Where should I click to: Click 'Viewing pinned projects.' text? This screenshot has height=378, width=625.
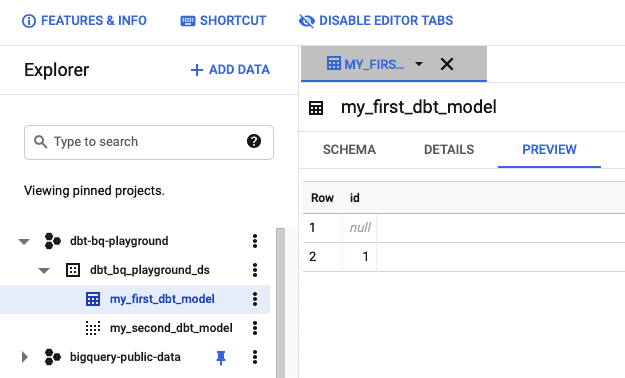[x=94, y=191]
